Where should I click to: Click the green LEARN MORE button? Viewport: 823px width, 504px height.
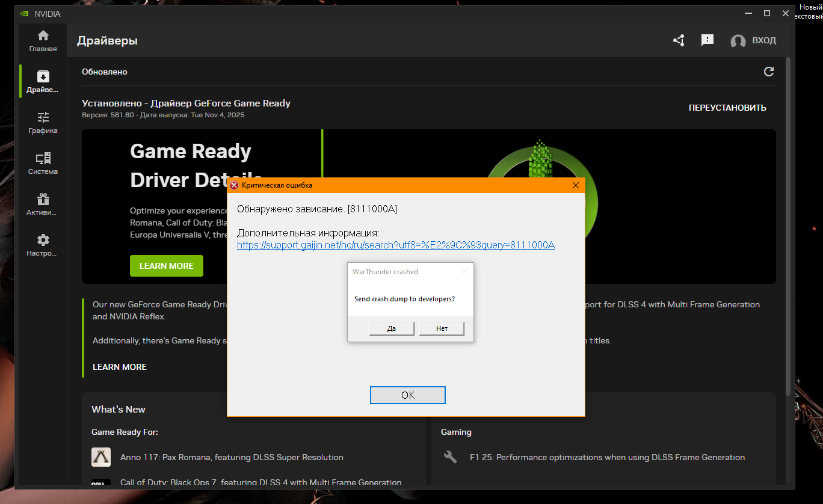[x=167, y=266]
